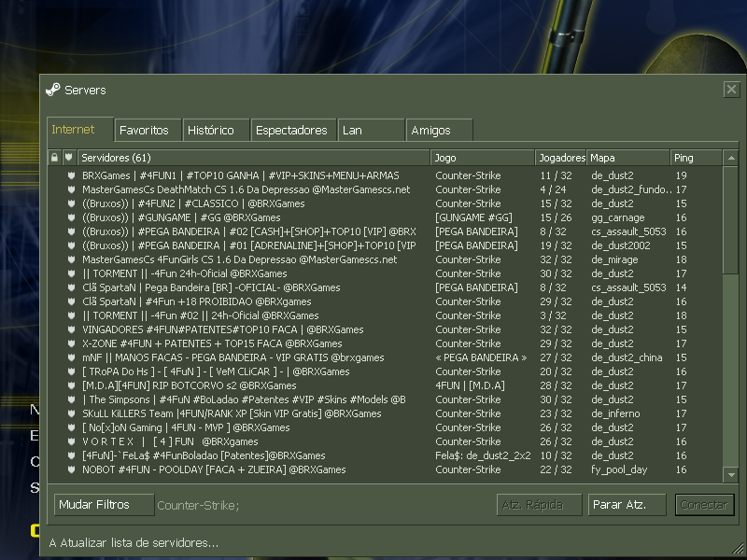The height and width of the screenshot is (560, 747).
Task: Sort list by Ping column header
Action: 696,157
